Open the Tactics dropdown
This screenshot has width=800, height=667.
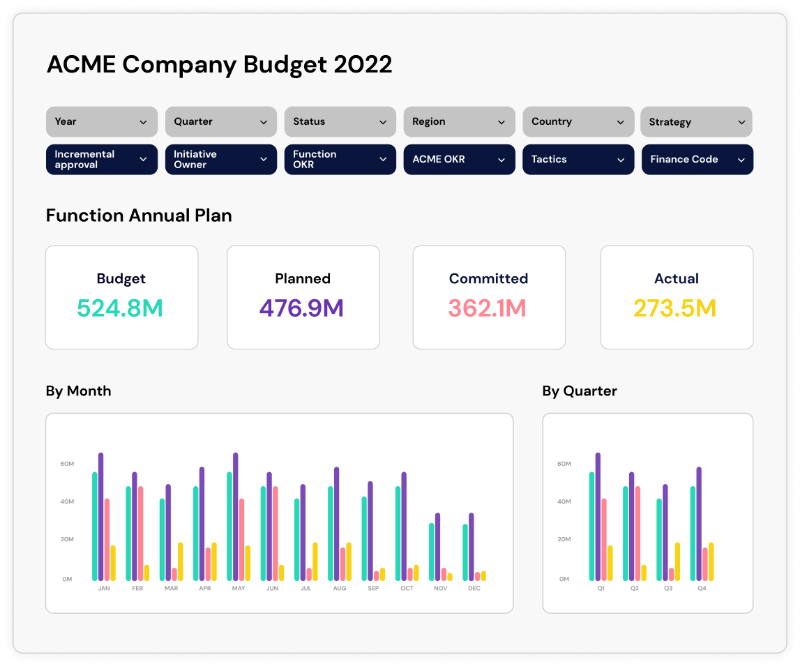578,159
